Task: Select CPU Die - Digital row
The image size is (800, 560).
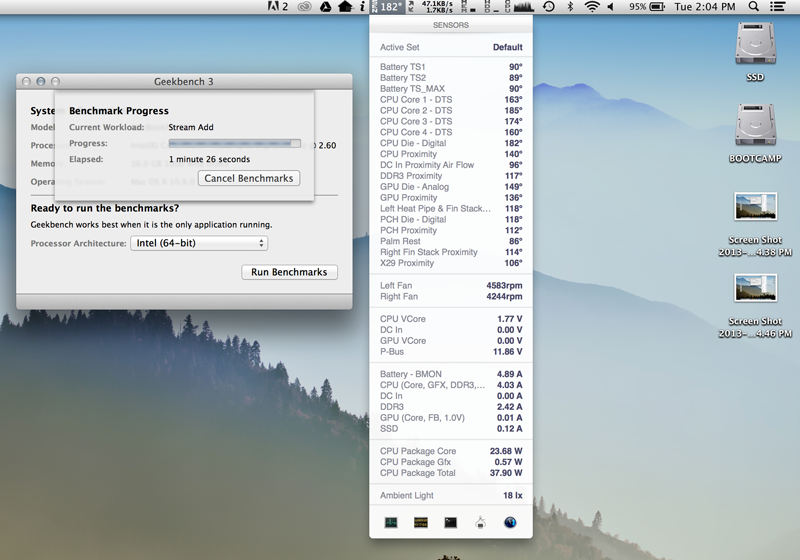Action: [451, 143]
